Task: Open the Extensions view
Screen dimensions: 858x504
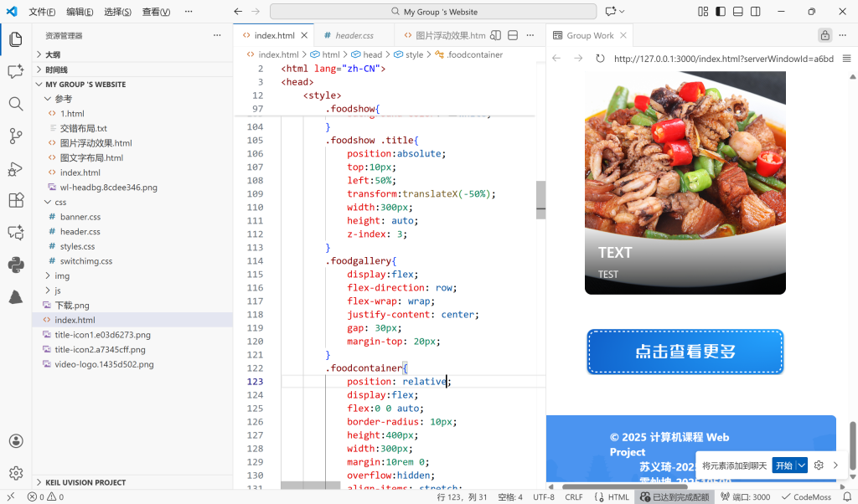Action: tap(15, 200)
